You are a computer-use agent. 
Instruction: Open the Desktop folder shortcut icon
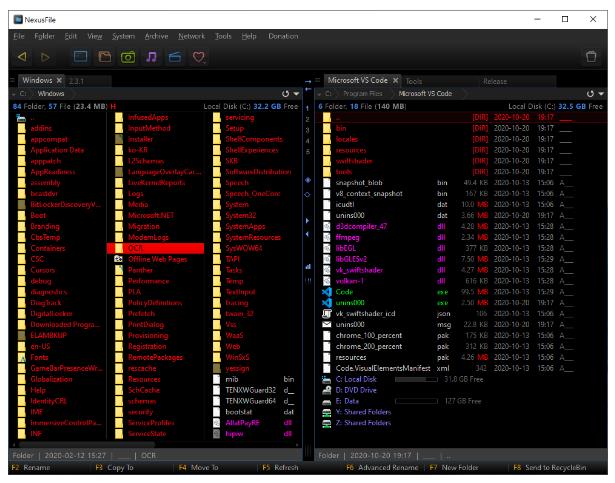[x=80, y=57]
